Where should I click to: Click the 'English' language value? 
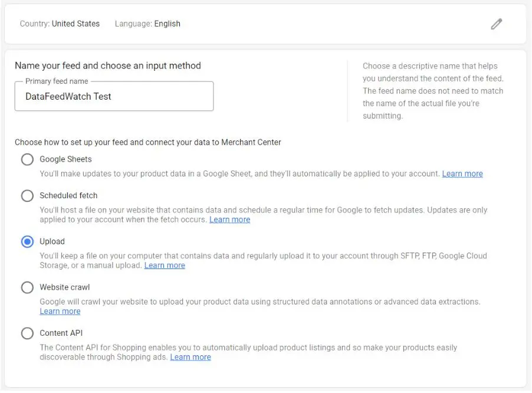(167, 24)
